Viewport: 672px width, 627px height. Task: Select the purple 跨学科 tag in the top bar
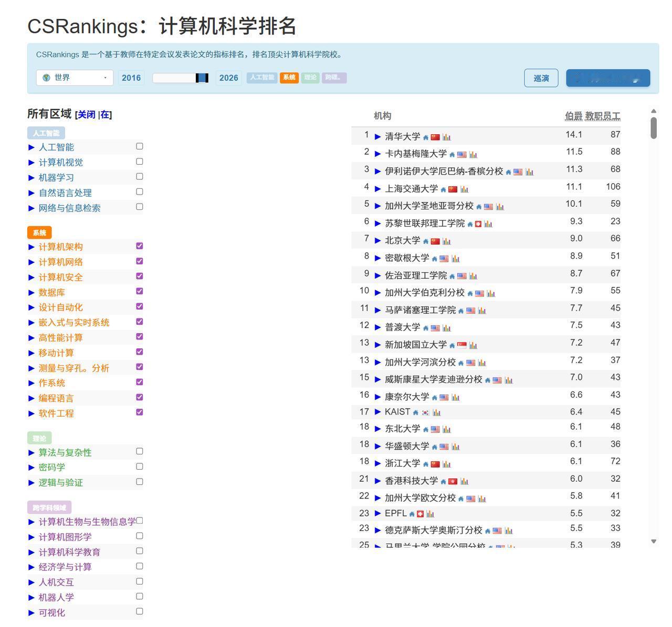pos(334,78)
